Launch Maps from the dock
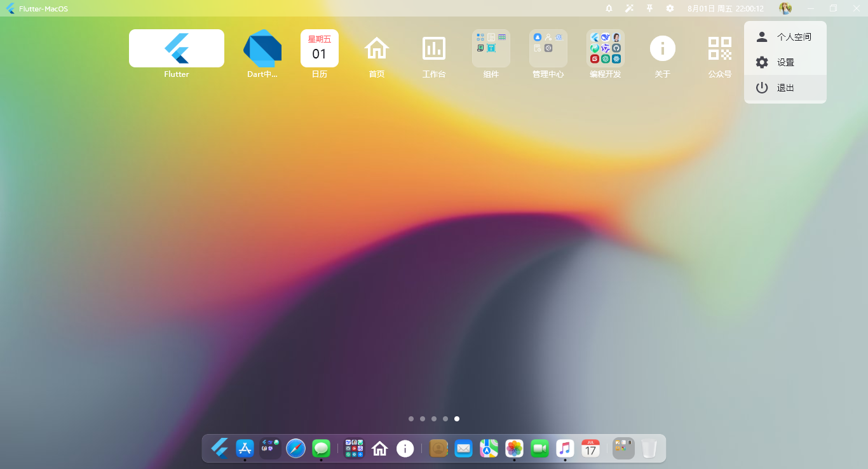Image resolution: width=868 pixels, height=469 pixels. point(489,448)
